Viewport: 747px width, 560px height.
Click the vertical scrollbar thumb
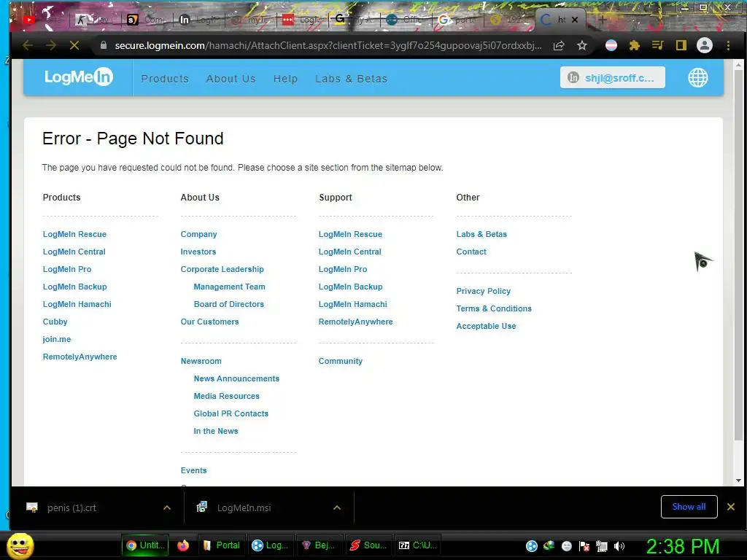coord(739,254)
